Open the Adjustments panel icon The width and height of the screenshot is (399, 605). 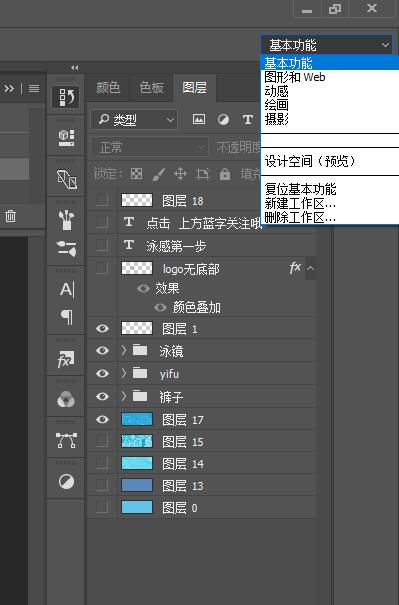tap(66, 481)
